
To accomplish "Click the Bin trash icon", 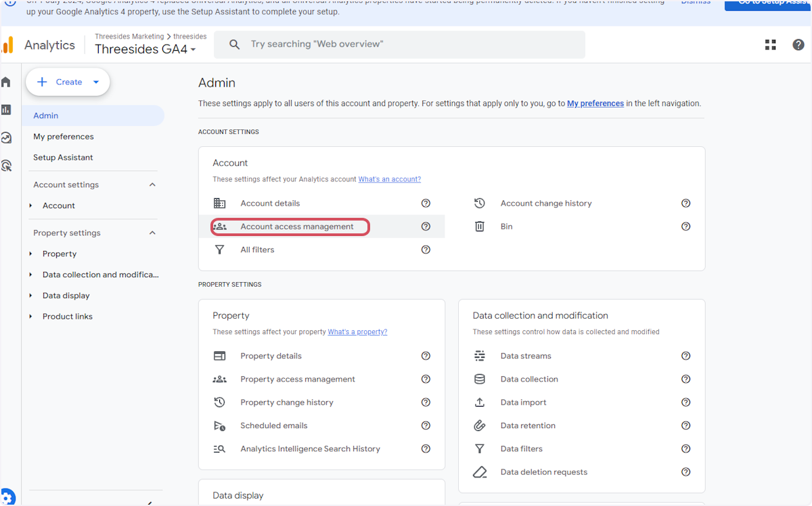I will pos(479,227).
